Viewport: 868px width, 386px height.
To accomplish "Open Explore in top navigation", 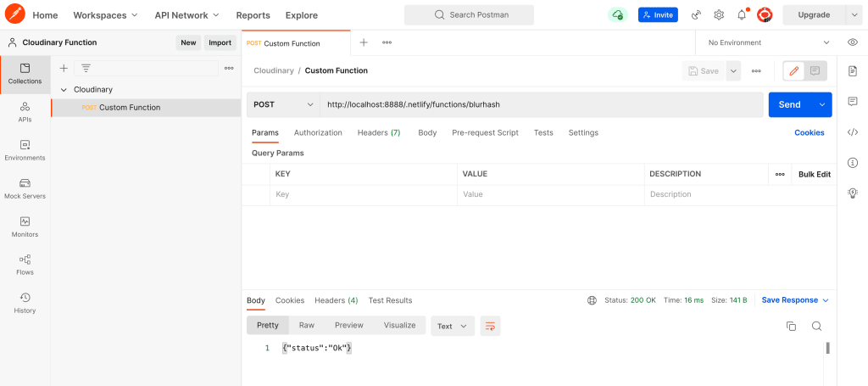I will [302, 15].
